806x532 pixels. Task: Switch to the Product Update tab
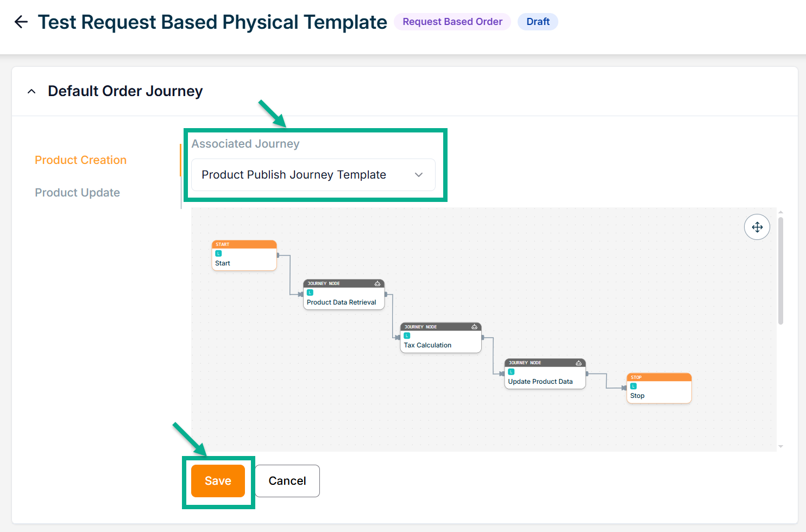pos(77,193)
